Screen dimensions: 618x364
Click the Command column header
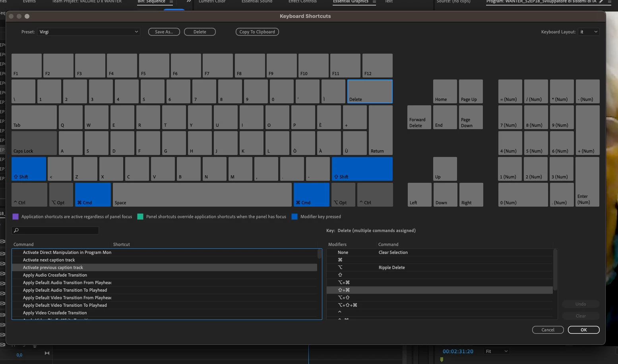pyautogui.click(x=23, y=244)
